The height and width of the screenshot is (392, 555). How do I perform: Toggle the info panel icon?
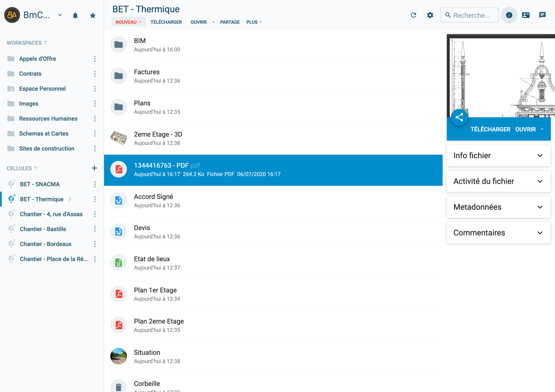pos(509,15)
